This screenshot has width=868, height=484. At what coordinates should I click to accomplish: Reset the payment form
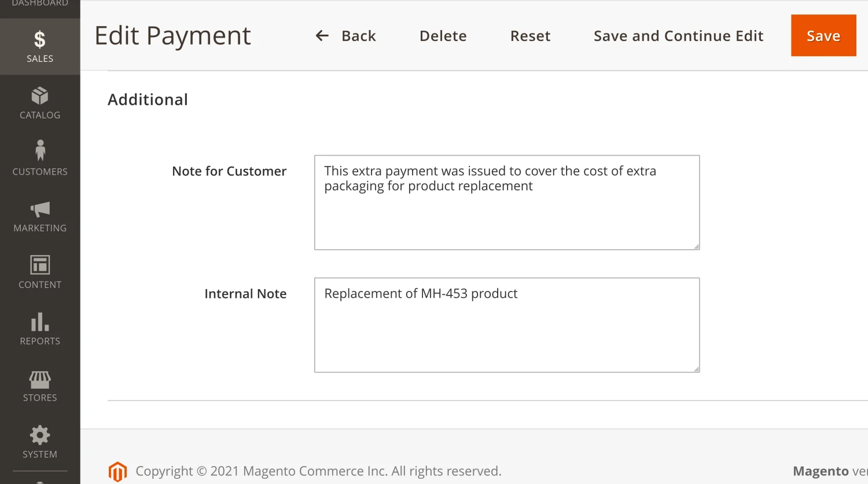pos(530,36)
